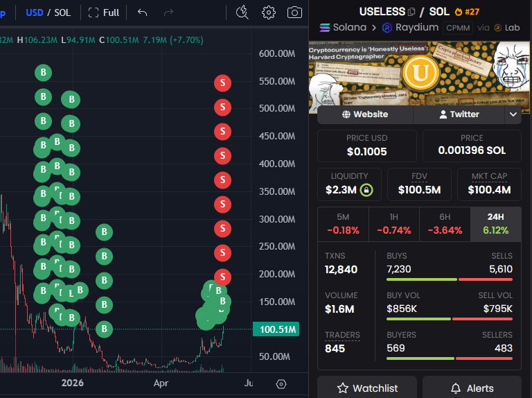
Task: Expand more social links chevron
Action: (513, 114)
